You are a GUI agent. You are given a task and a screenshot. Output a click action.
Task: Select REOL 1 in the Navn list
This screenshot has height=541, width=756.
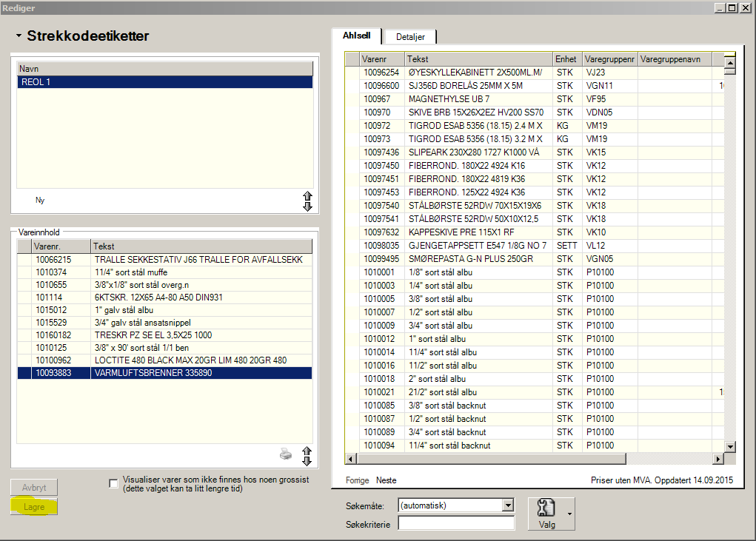tap(165, 82)
